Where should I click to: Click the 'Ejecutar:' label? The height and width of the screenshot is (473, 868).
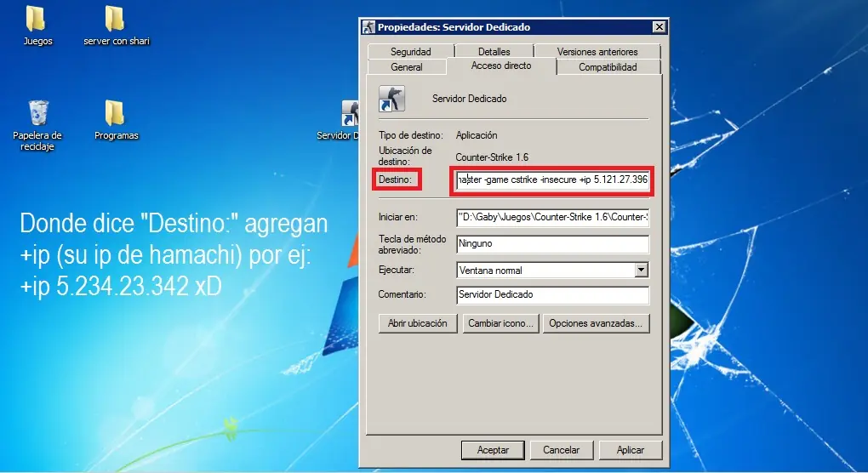396,270
